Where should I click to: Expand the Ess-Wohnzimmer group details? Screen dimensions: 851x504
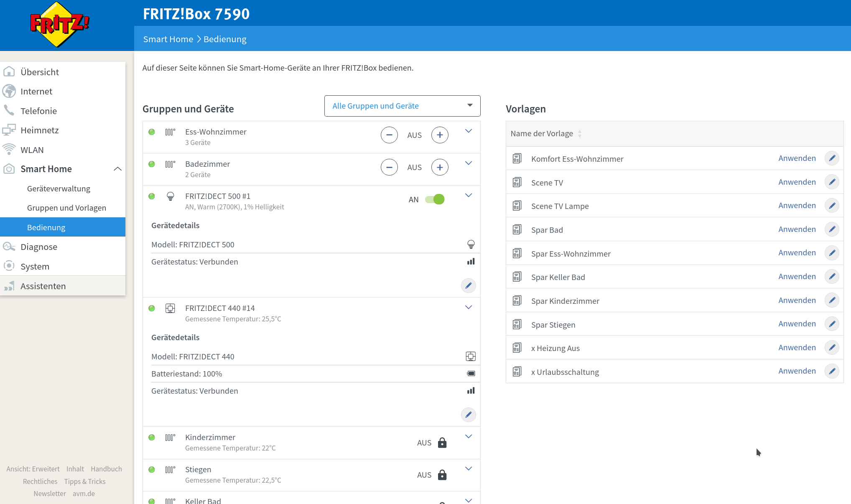469,131
